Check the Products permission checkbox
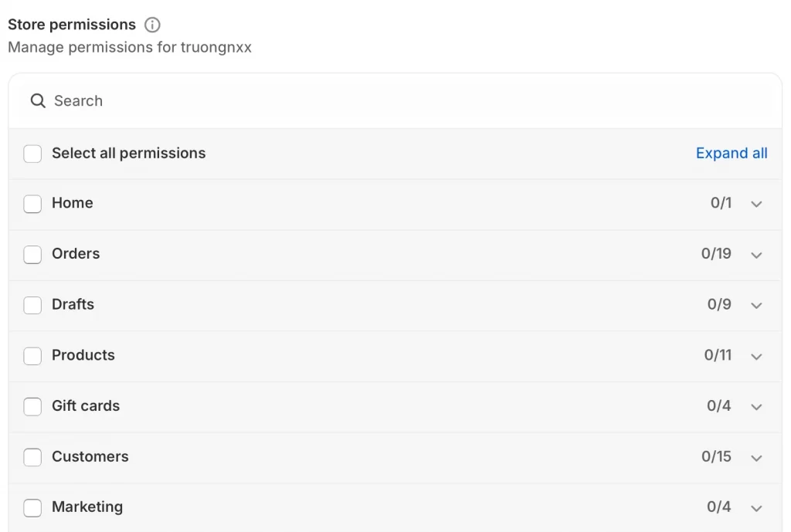The width and height of the screenshot is (791, 532). click(32, 356)
